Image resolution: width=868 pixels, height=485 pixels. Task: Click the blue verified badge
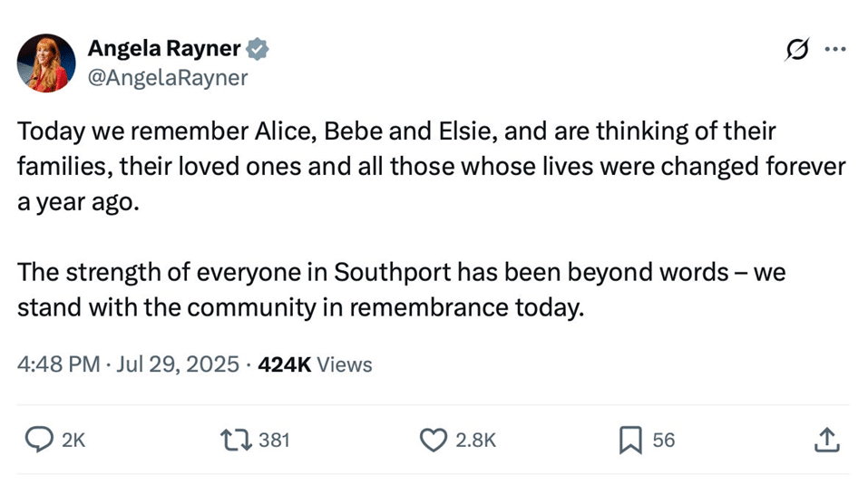coord(258,49)
